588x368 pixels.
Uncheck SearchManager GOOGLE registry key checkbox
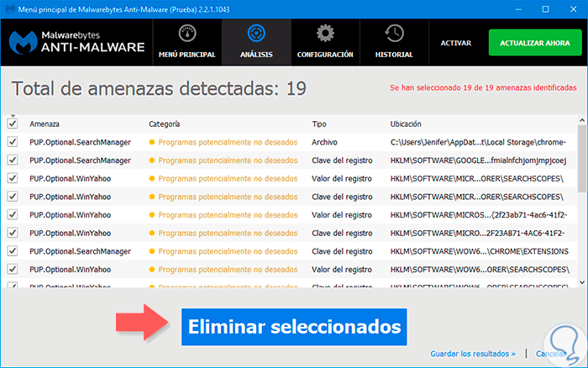[13, 160]
